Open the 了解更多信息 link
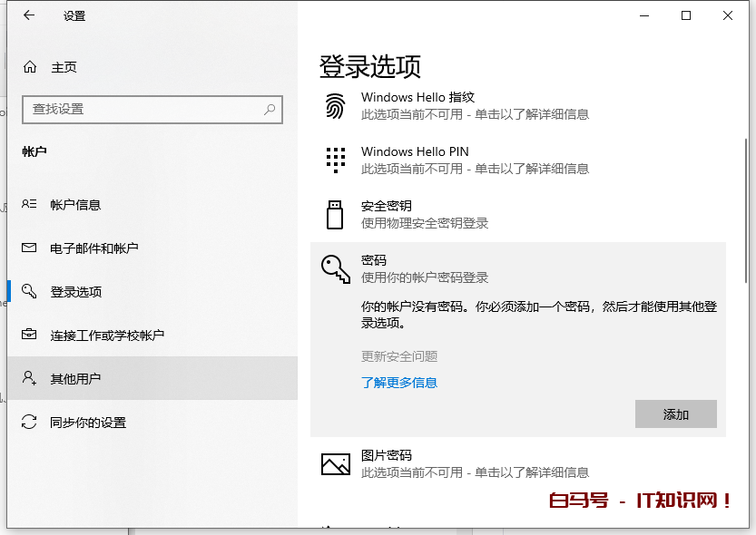 pyautogui.click(x=399, y=383)
